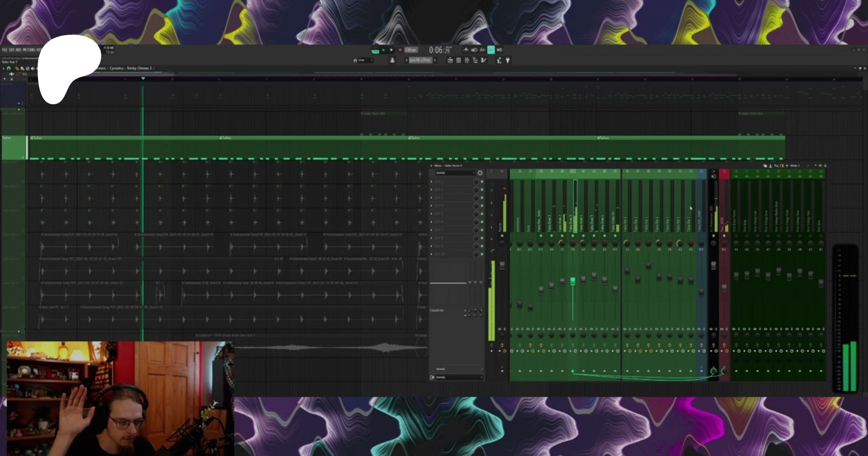The height and width of the screenshot is (456, 868).
Task: Mute the red mixer track 55
Action: coord(724,236)
